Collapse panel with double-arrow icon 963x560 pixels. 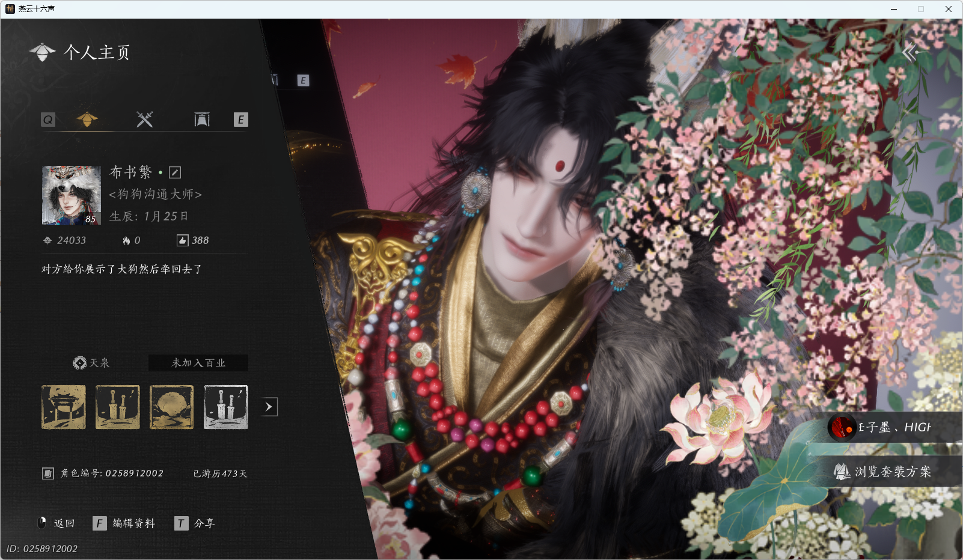[913, 53]
